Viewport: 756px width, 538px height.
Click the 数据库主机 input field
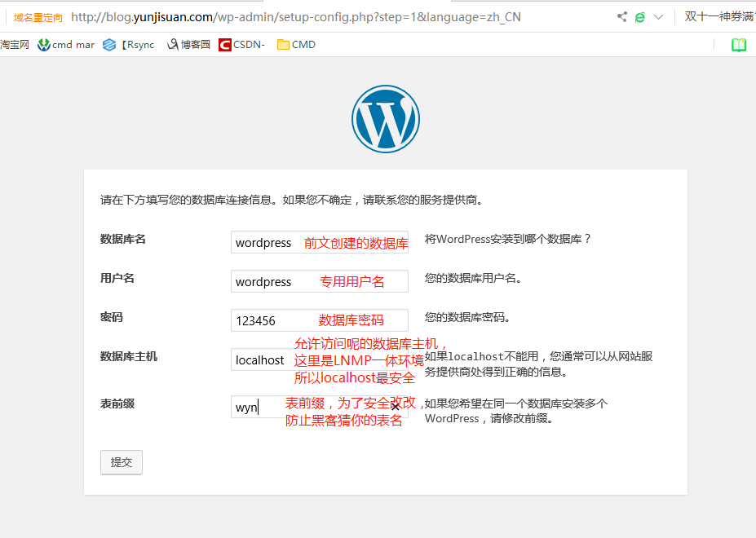click(320, 359)
